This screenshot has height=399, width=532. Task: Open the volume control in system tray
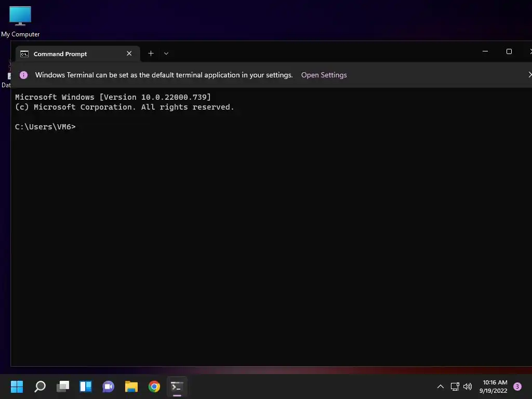pos(468,387)
